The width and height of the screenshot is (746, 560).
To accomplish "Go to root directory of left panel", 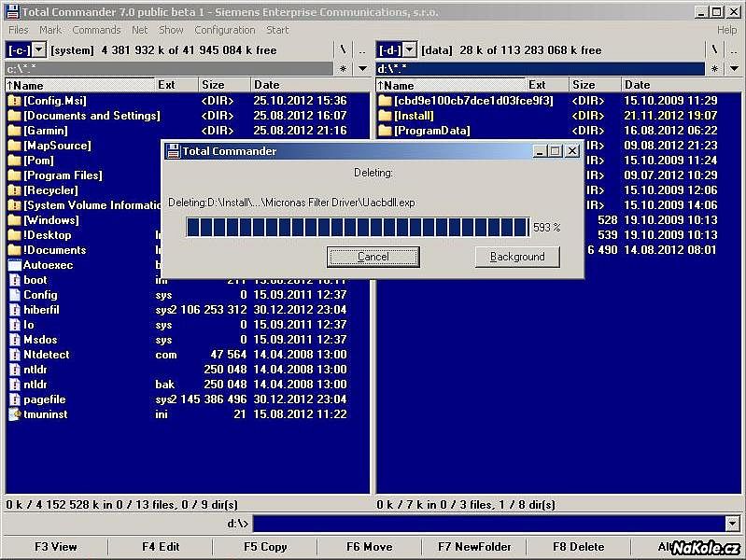I will [343, 50].
